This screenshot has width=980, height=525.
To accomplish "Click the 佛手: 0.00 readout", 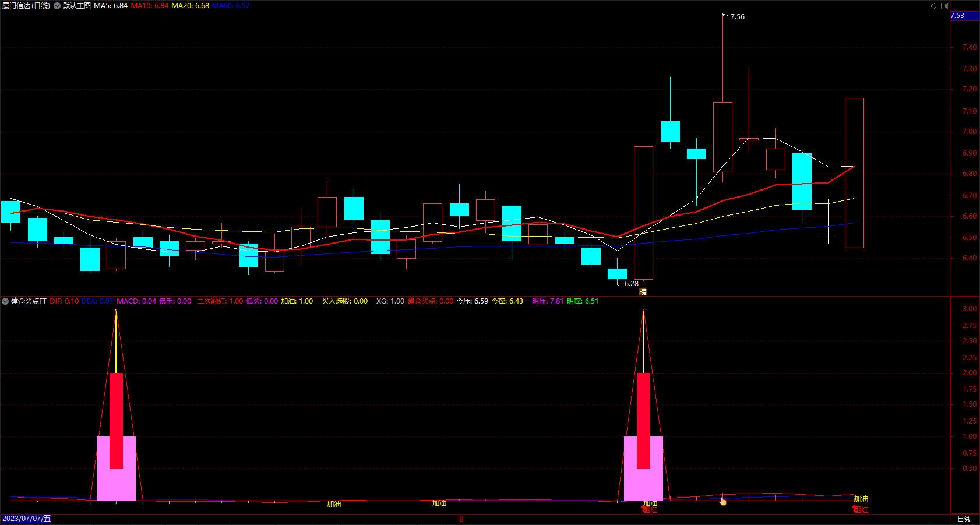I will 175,301.
